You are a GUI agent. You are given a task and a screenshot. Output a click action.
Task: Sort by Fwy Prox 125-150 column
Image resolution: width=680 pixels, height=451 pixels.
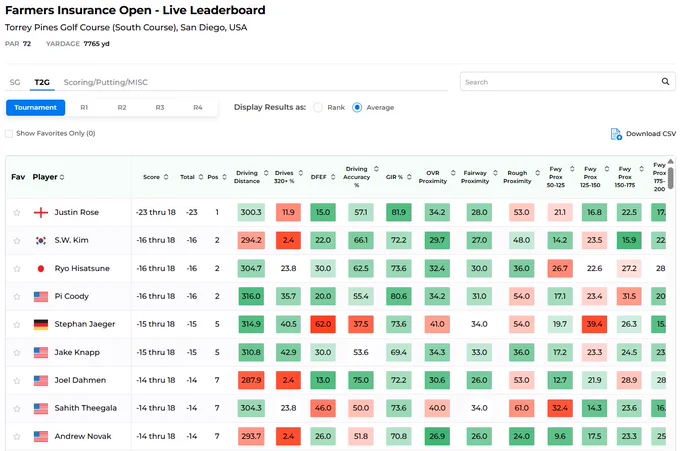[x=607, y=169]
